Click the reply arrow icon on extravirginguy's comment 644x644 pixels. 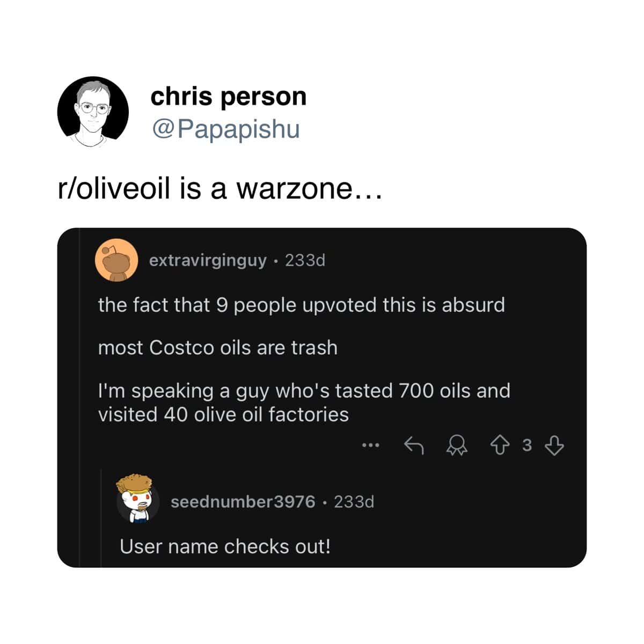(x=414, y=445)
